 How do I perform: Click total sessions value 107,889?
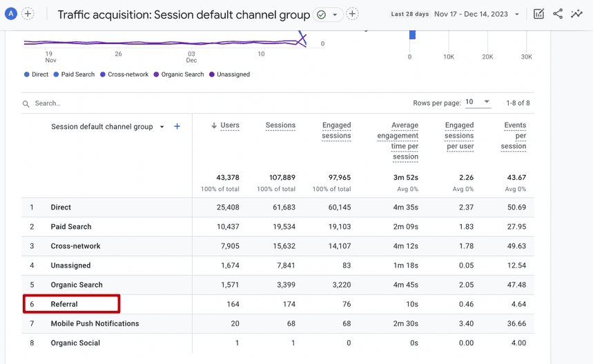tap(282, 177)
